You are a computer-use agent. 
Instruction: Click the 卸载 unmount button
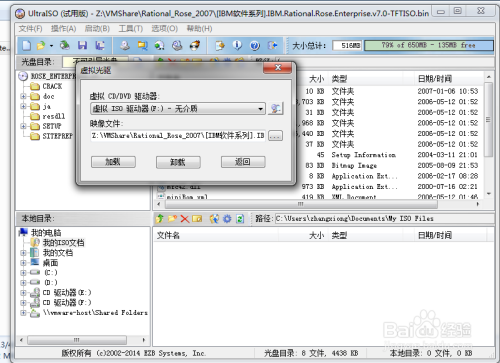178,162
